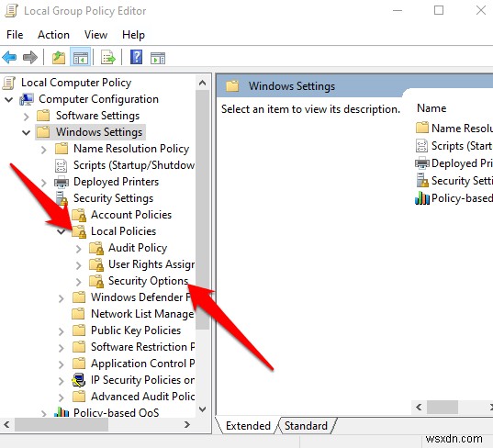
Task: Switch to the Extended tab
Action: coord(248,426)
